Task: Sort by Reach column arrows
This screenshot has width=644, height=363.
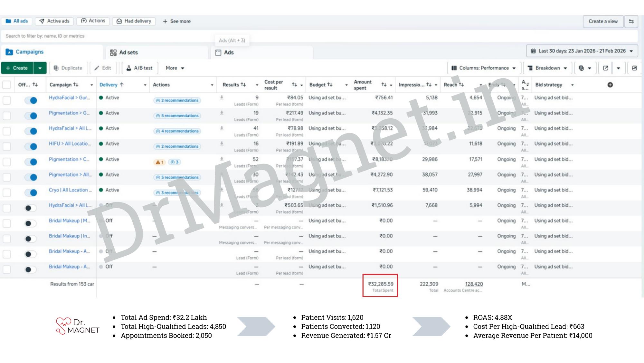Action: coord(461,85)
